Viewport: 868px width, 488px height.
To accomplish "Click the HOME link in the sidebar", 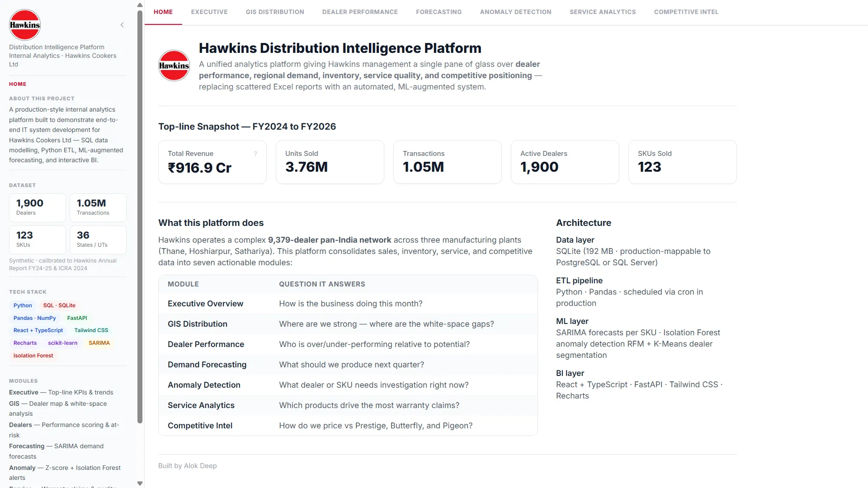I will (18, 84).
